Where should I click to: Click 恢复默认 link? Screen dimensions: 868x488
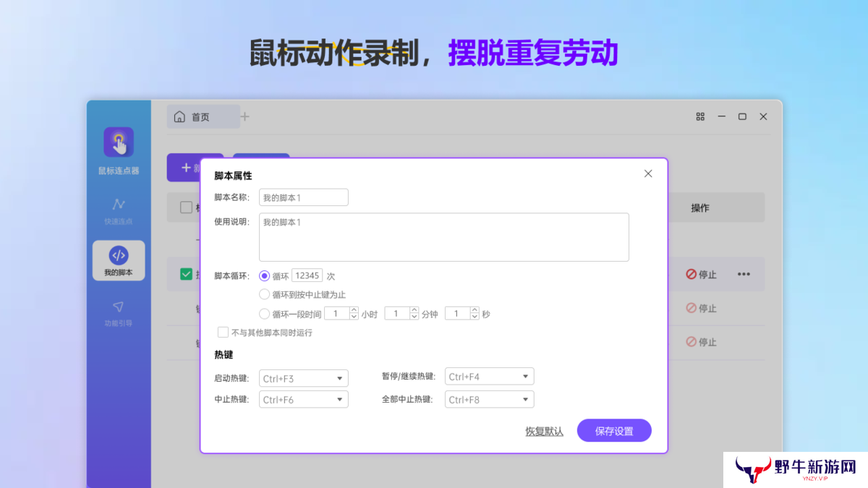(x=544, y=432)
